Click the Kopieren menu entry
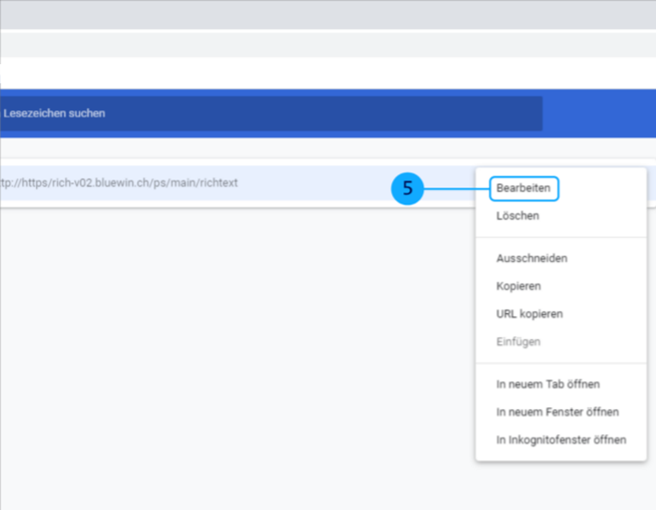 pos(518,286)
